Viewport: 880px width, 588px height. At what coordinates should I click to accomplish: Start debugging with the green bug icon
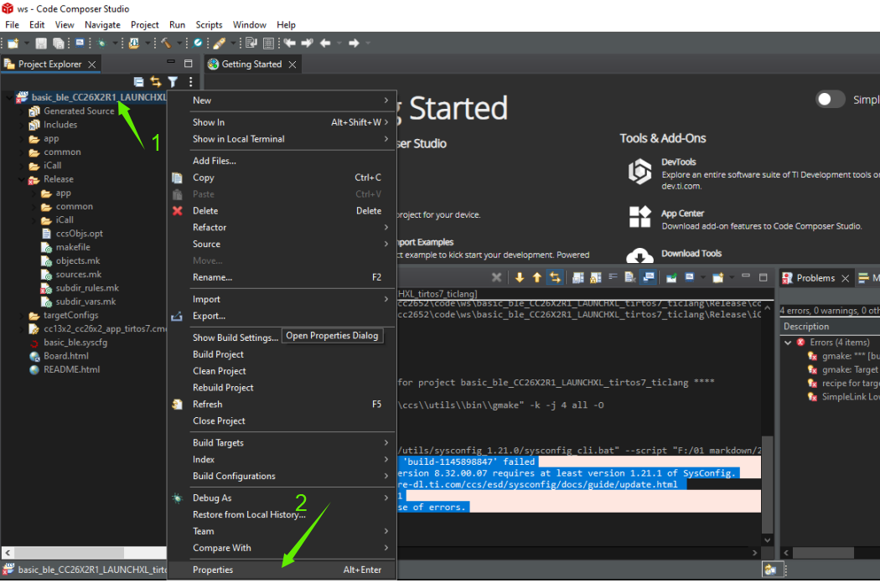[101, 44]
